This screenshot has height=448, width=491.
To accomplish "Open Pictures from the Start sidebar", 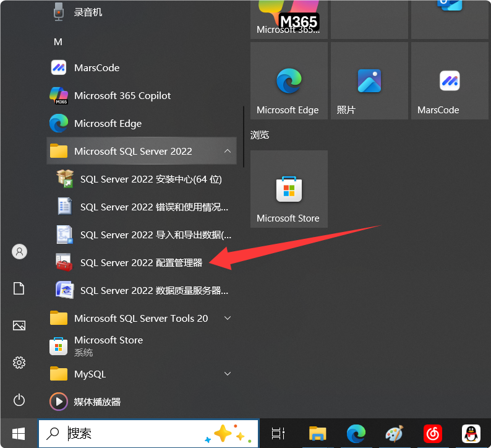I will pos(19,325).
